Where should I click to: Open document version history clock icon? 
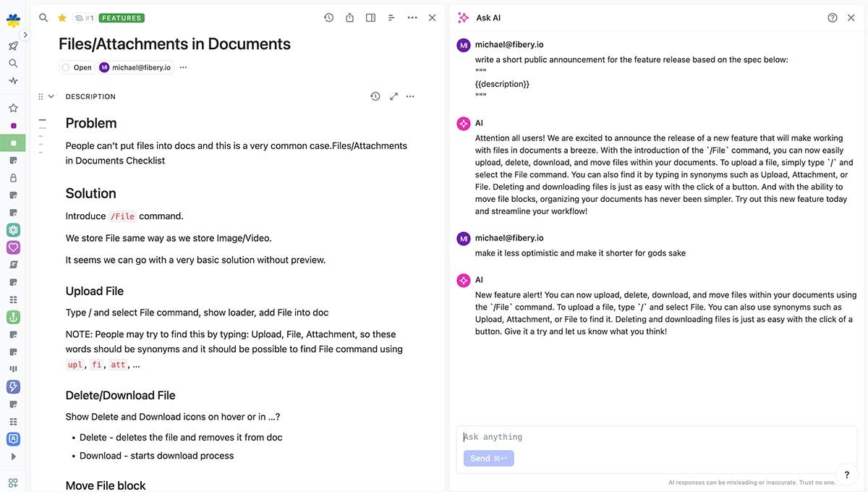328,17
